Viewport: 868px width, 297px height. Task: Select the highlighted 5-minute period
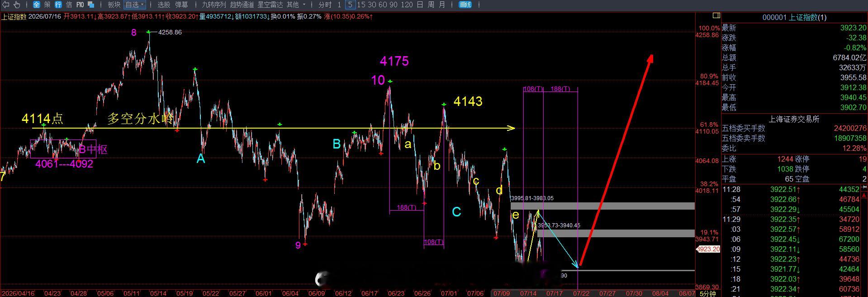pyautogui.click(x=350, y=5)
